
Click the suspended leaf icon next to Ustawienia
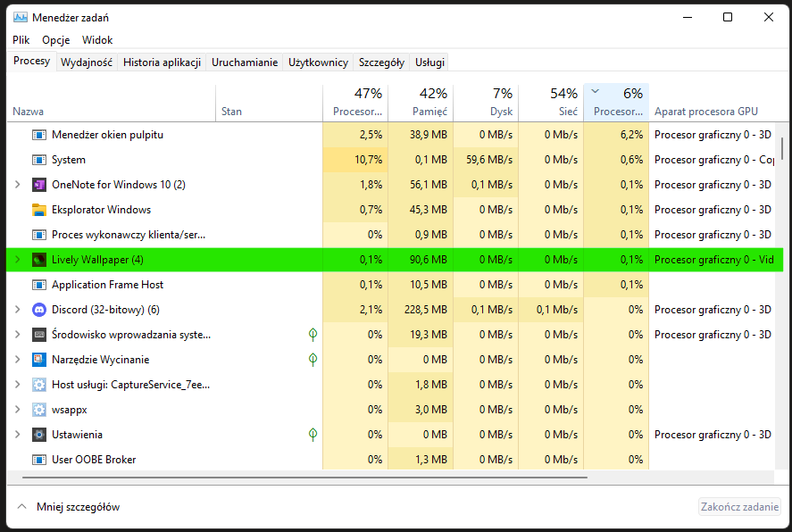point(313,435)
